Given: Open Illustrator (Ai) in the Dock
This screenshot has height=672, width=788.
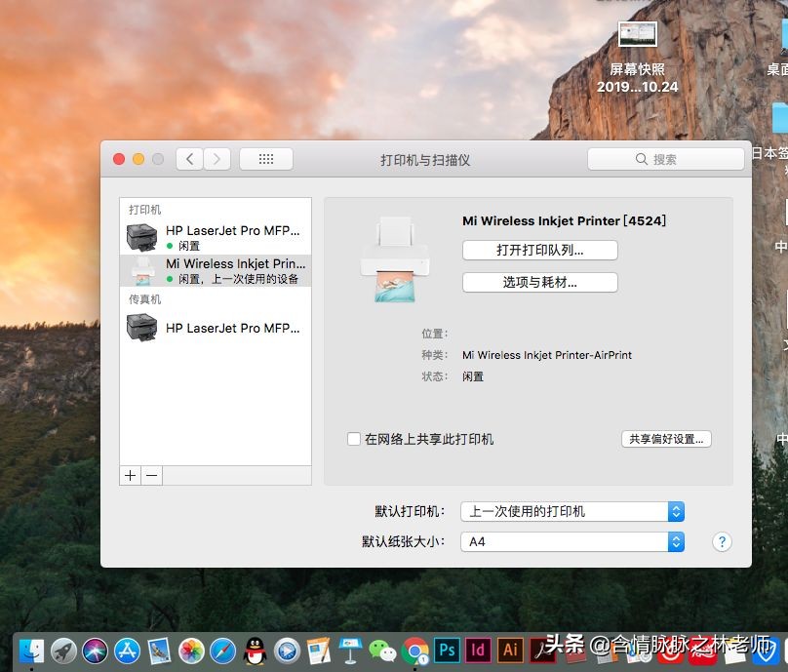Looking at the screenshot, I should pyautogui.click(x=510, y=651).
